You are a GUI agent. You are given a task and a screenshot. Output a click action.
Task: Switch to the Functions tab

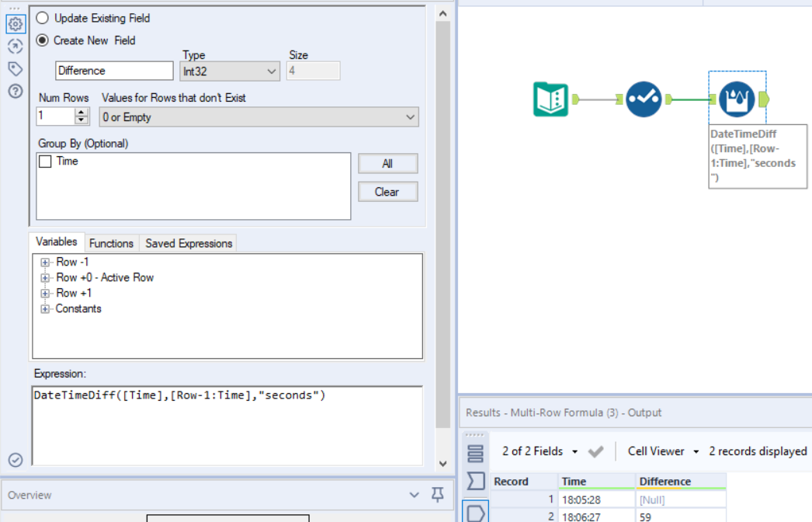[x=111, y=243]
